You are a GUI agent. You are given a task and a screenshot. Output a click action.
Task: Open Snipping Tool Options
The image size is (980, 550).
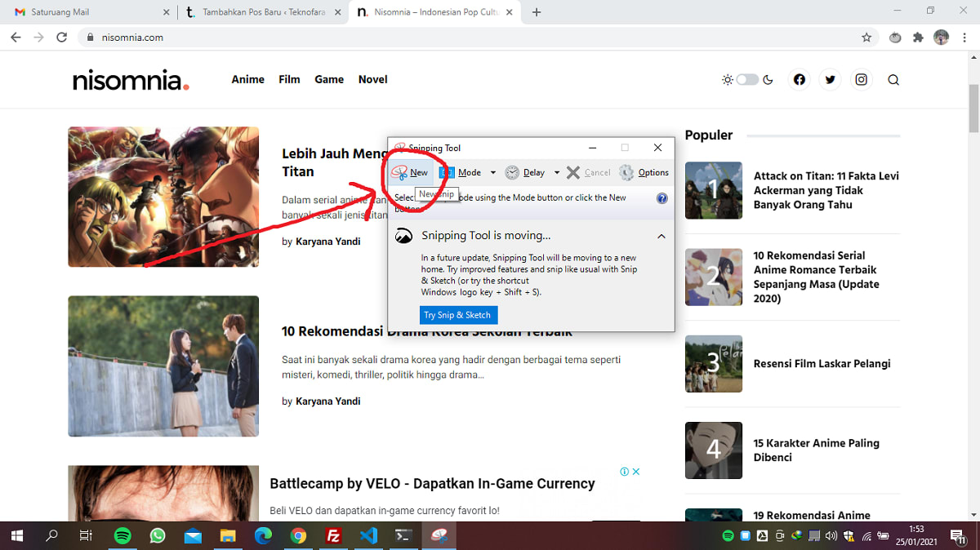pos(644,172)
